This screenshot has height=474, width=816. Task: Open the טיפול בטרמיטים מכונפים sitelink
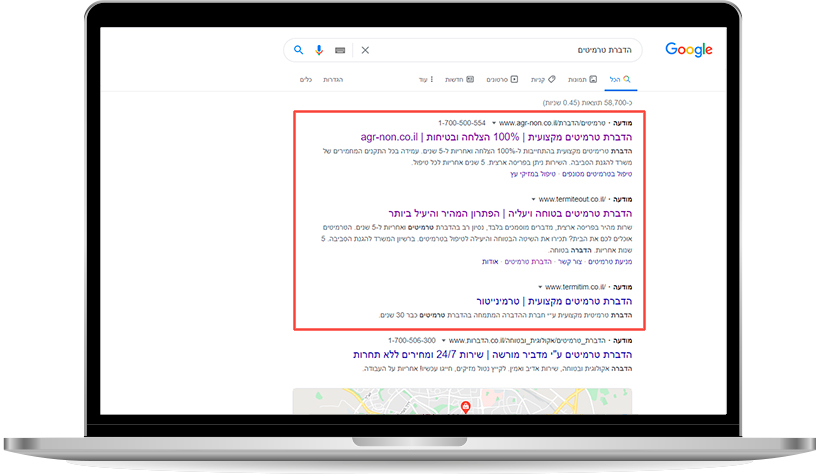tap(597, 174)
